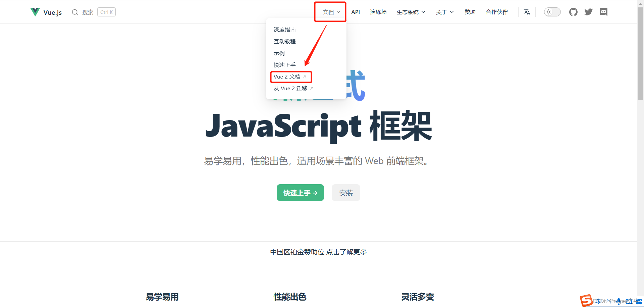The image size is (644, 307).
Task: Click the search magnifier icon
Action: point(75,12)
